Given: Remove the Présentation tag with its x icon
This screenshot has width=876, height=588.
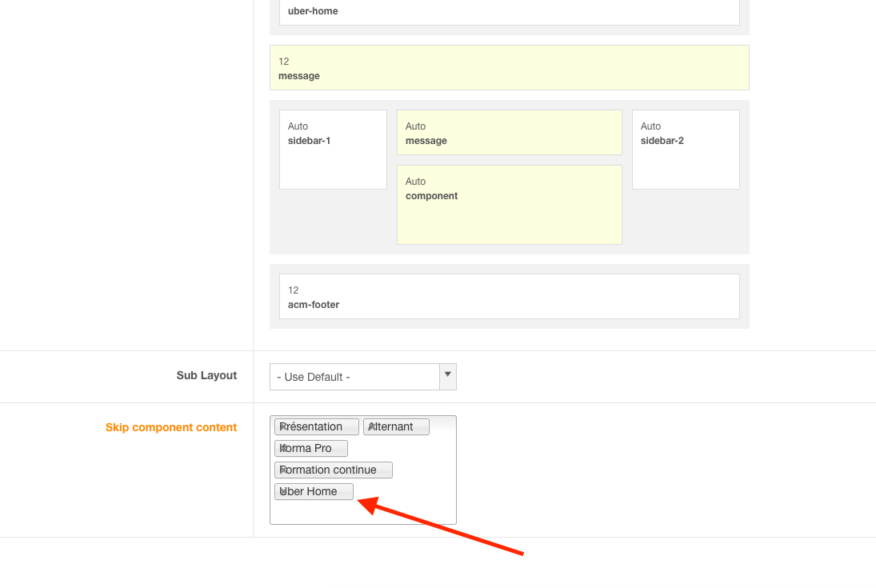Looking at the screenshot, I should pyautogui.click(x=282, y=426).
